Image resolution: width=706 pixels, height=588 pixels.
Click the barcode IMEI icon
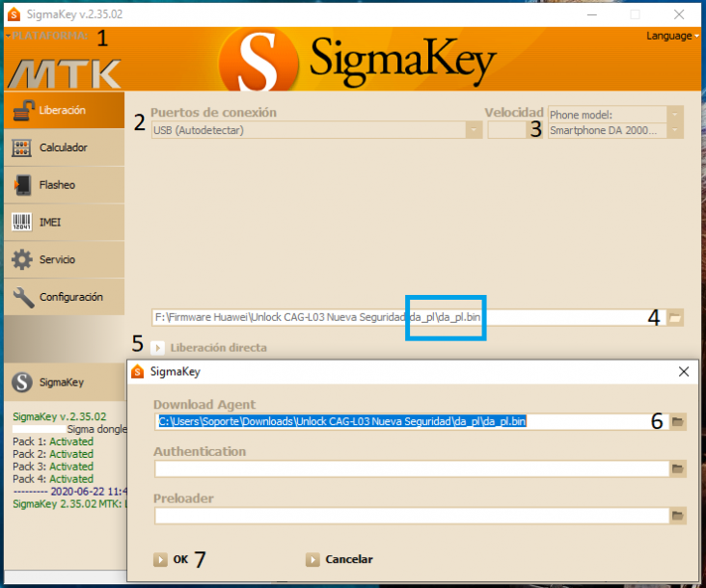tap(21, 222)
